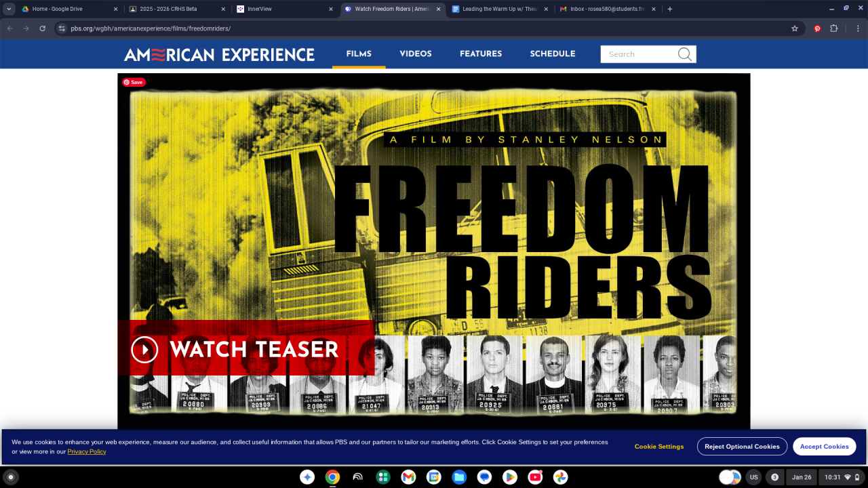Open the green four-dot grid app in shelf

[383, 477]
